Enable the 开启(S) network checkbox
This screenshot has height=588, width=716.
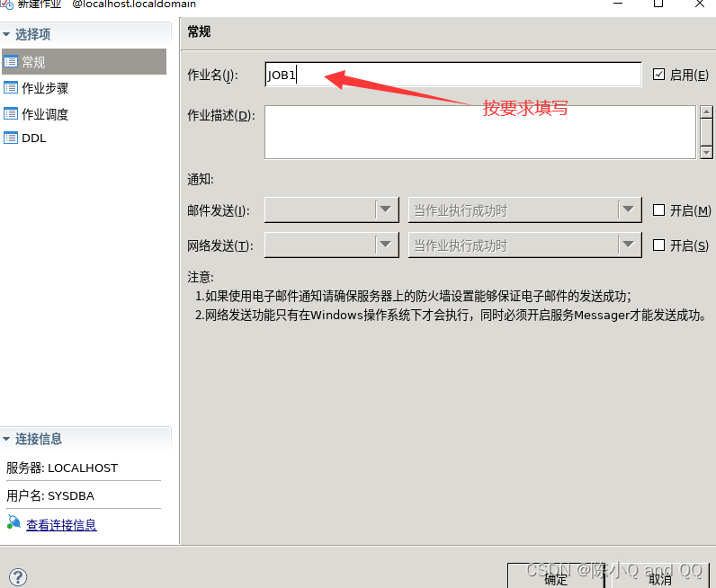(x=658, y=245)
